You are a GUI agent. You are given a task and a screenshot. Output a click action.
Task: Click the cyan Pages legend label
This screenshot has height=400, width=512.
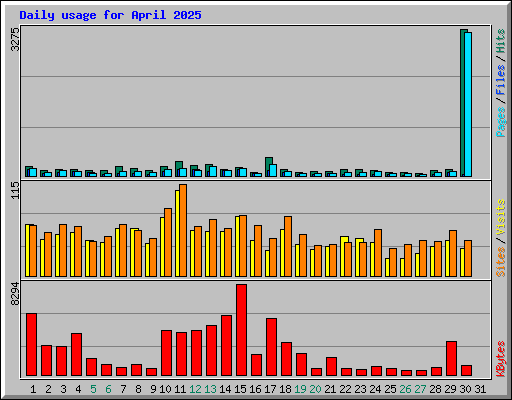(500, 122)
